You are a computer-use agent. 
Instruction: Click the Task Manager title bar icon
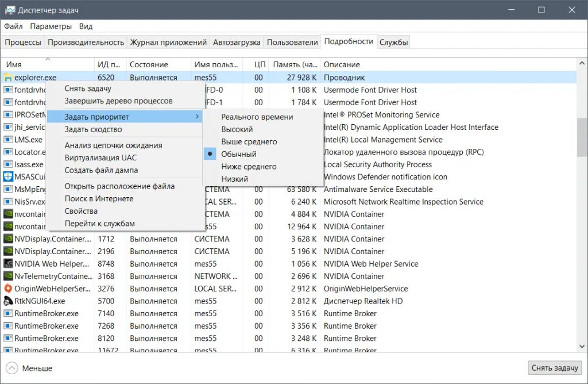tap(10, 10)
